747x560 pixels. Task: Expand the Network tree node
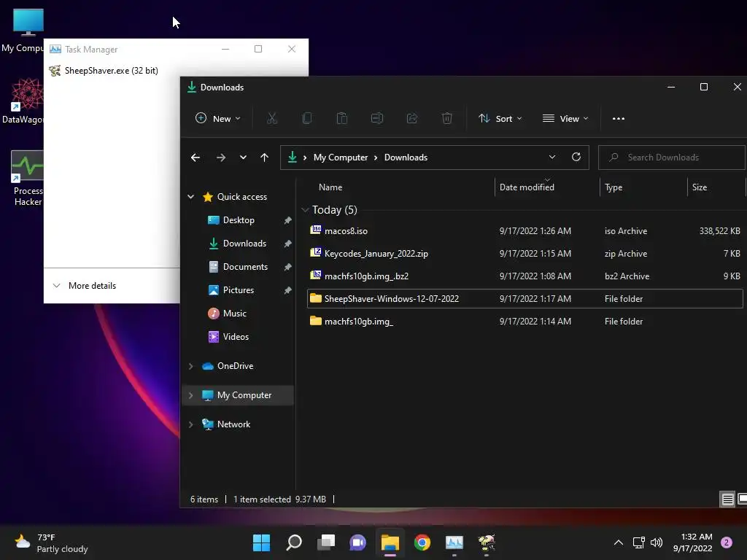pos(190,424)
